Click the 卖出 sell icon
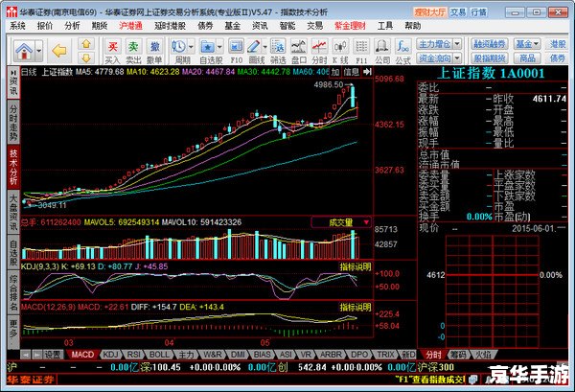575x392 pixels. point(133,47)
